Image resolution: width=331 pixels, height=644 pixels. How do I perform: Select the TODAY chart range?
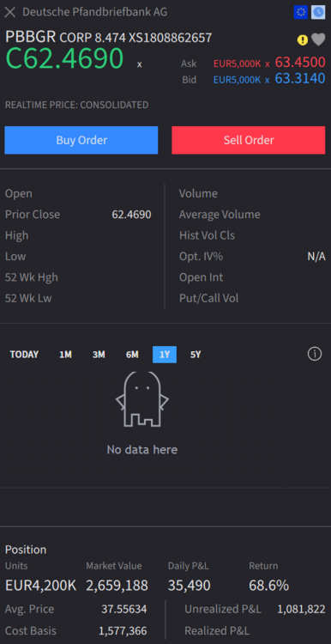click(24, 355)
